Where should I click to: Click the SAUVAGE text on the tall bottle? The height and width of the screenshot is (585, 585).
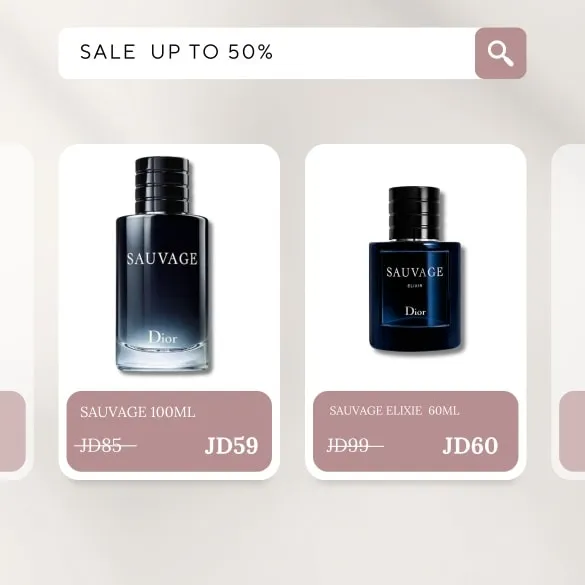tap(162, 259)
